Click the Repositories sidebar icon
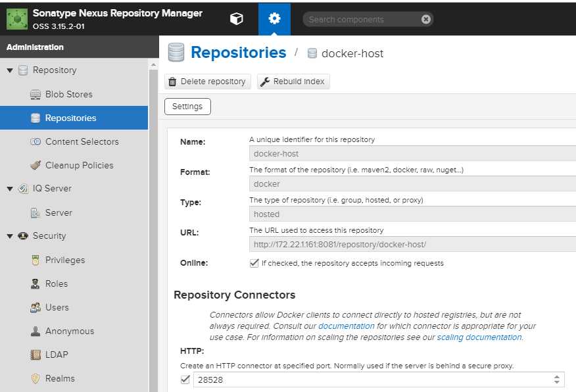Image resolution: width=576 pixels, height=392 pixels. 36,118
